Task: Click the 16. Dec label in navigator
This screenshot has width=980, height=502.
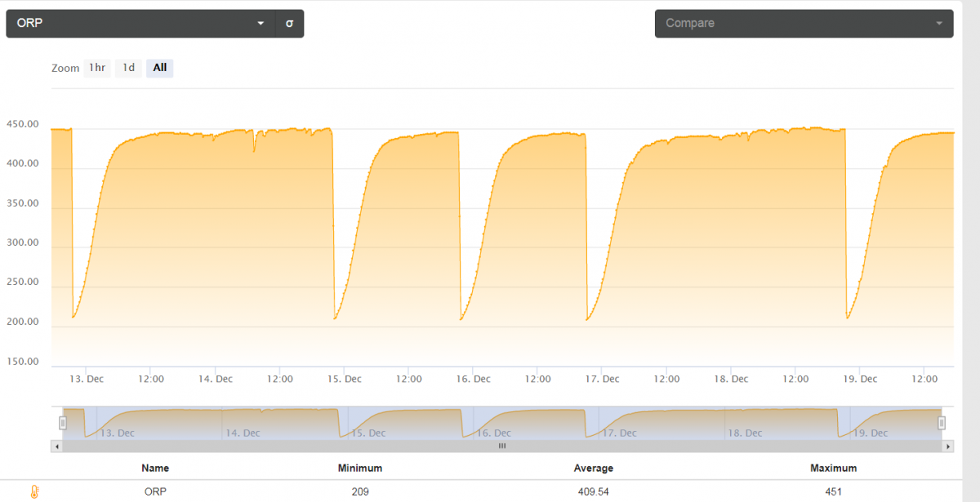Action: coord(493,433)
